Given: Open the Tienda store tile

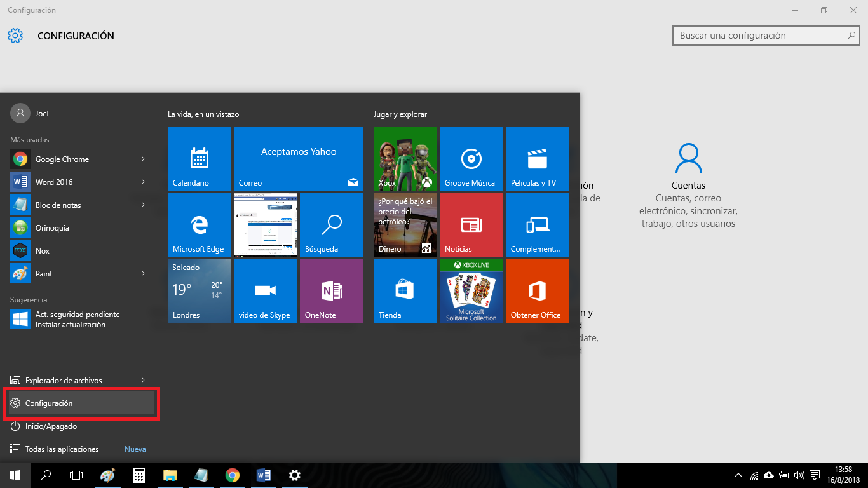Looking at the screenshot, I should pos(405,291).
